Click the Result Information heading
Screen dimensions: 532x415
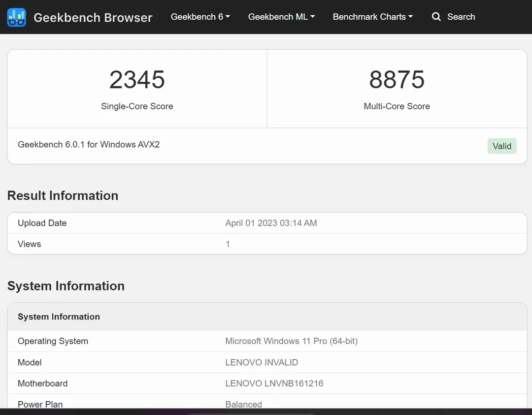point(63,195)
